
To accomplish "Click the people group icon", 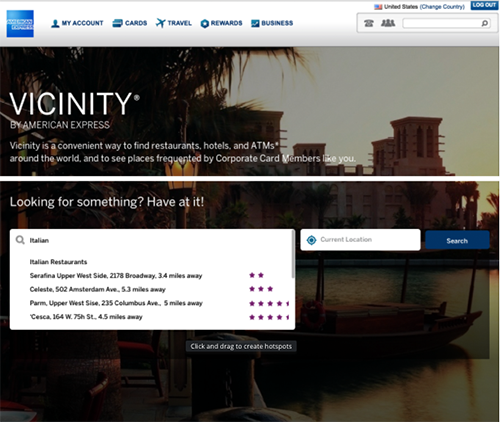I will (x=388, y=23).
